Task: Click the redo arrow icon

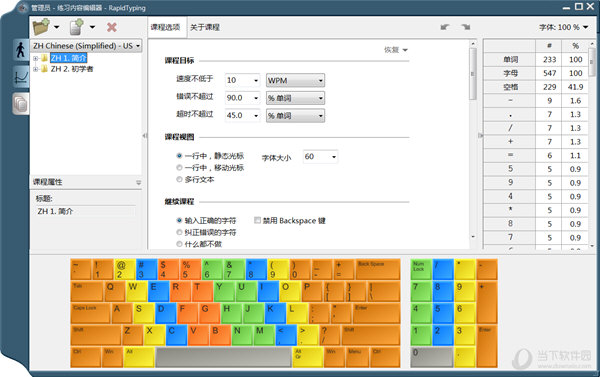Action: [466, 27]
